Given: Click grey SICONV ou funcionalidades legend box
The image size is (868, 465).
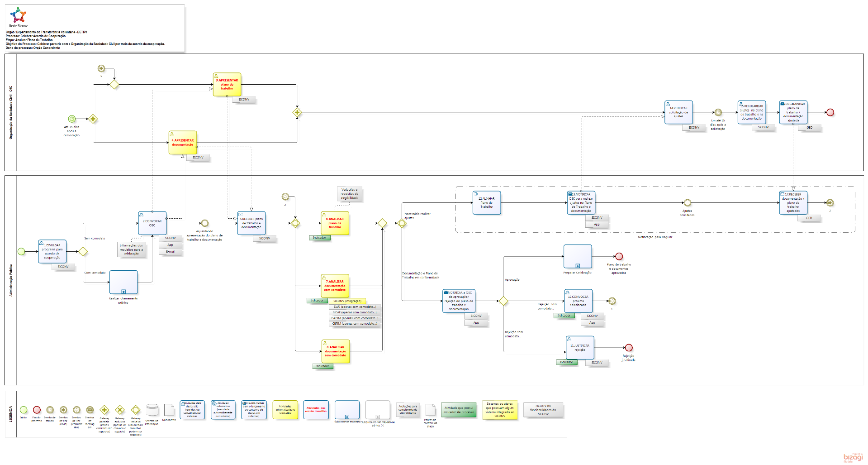Looking at the screenshot, I should [x=543, y=410].
